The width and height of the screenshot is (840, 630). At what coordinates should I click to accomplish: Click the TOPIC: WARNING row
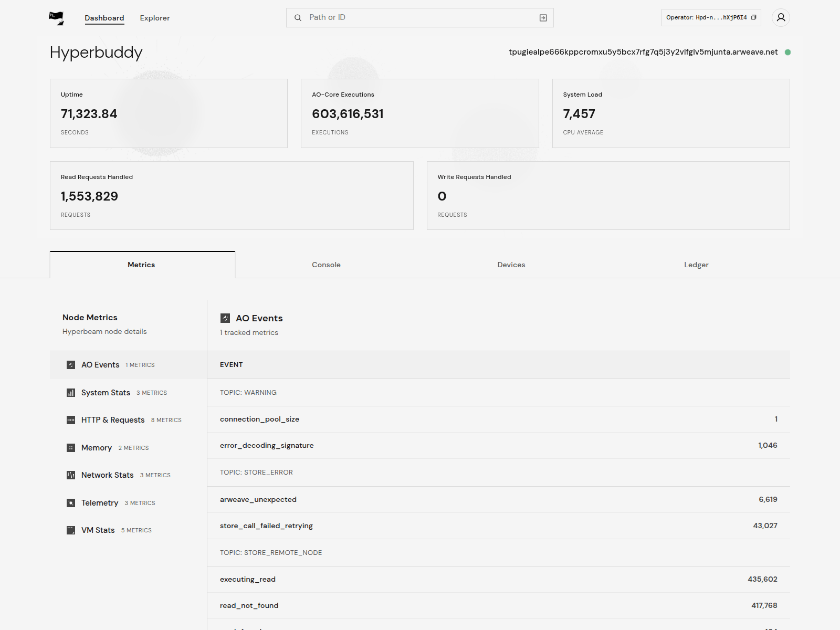coord(499,393)
